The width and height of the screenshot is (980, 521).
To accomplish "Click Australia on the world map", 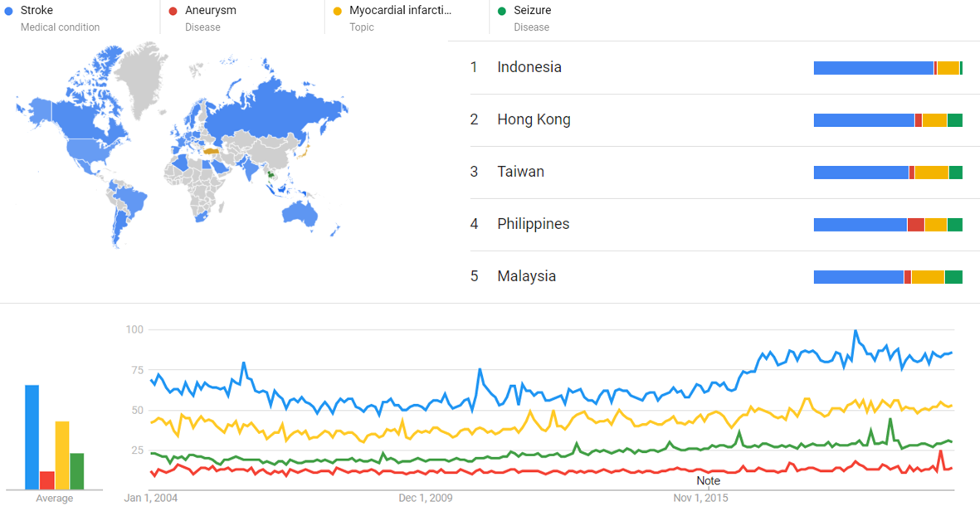I will point(300,214).
